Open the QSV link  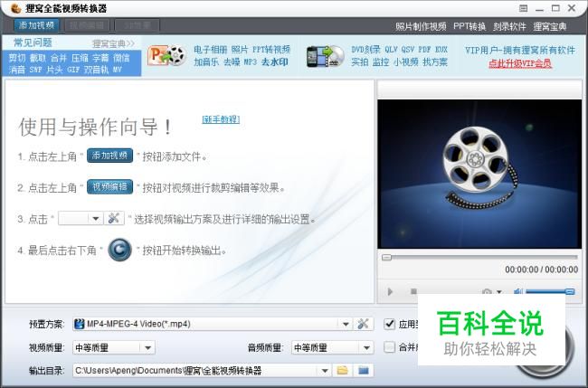tap(408, 50)
